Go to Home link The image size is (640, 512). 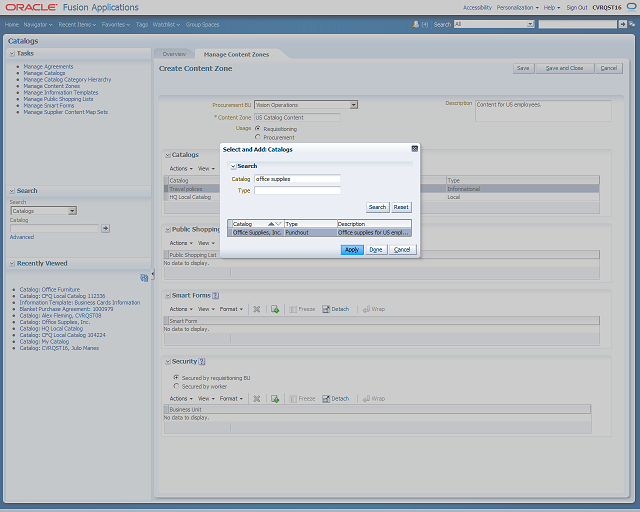pos(12,24)
